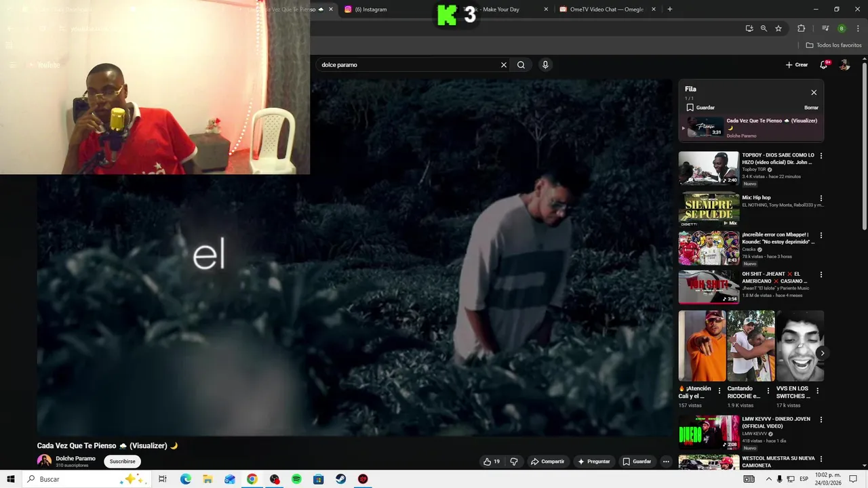Open options for OH SHIT - JHEANT video
This screenshot has width=868, height=488.
pos(821,274)
